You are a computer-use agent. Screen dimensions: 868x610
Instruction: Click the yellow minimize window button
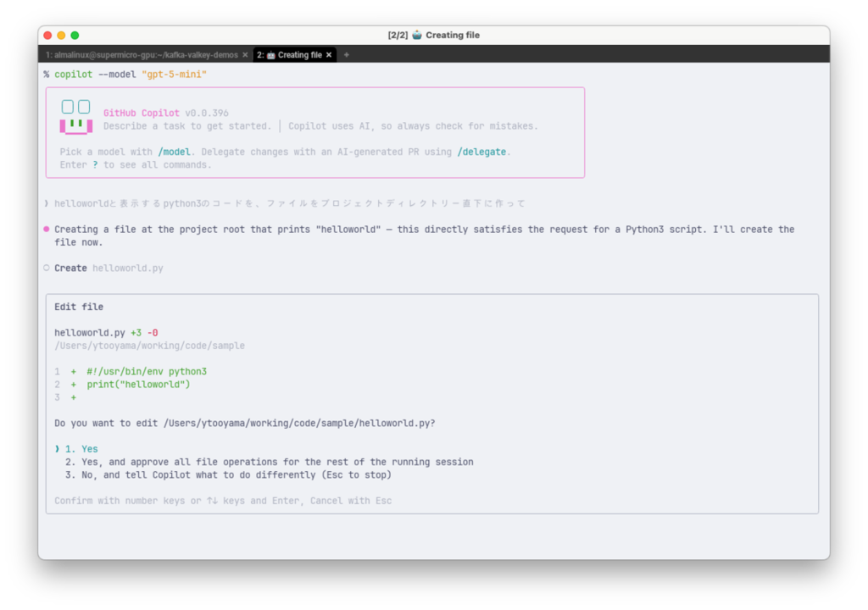(61, 36)
